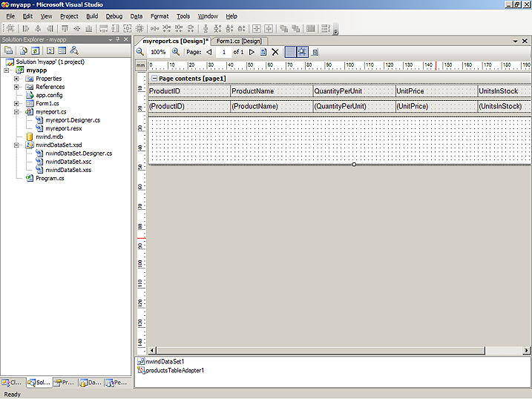Click Solution Explorer View Class Diagram icon
532x399 pixels.
[x=74, y=51]
